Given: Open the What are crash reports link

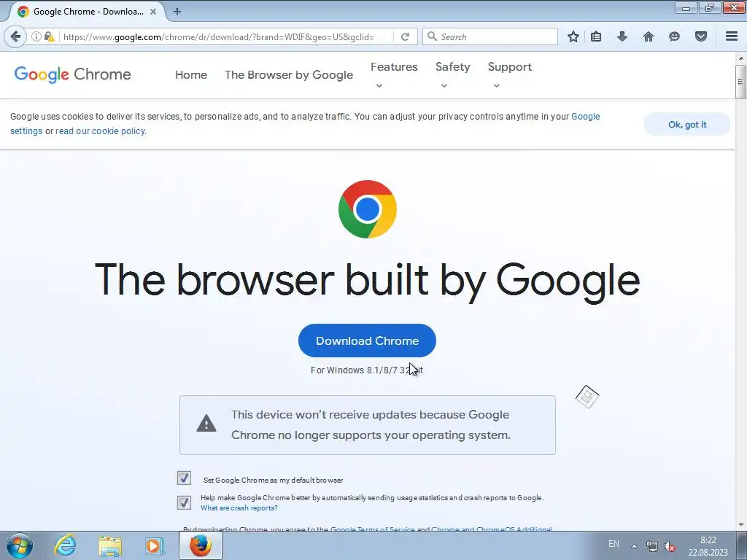Looking at the screenshot, I should click(x=239, y=508).
